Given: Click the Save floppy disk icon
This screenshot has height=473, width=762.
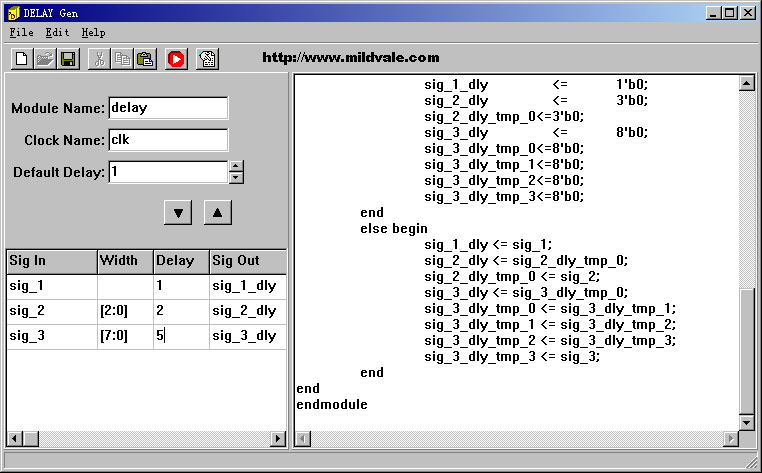Looking at the screenshot, I should (68, 59).
